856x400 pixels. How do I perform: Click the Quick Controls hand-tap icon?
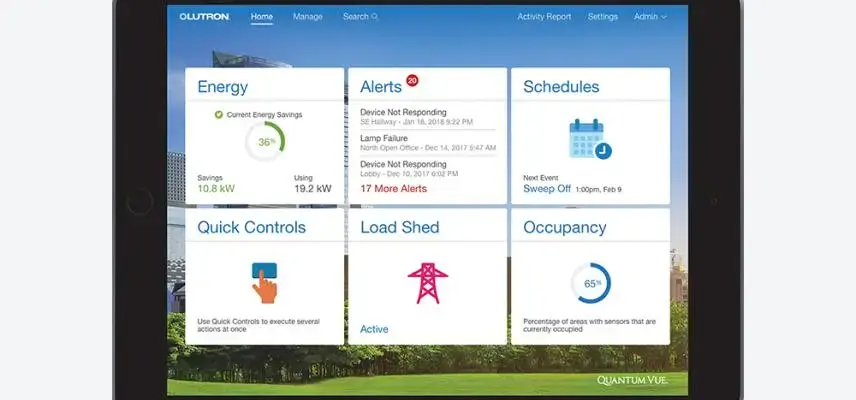[264, 280]
